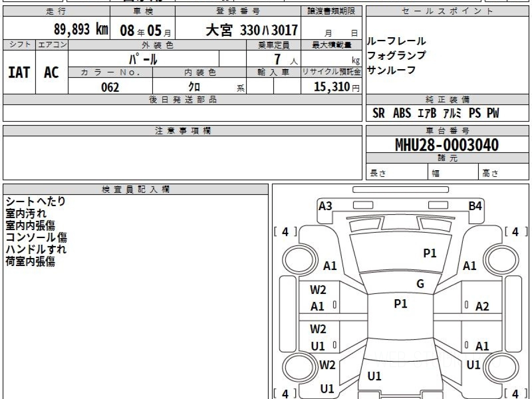Viewport: 532px width, 399px height.
Task: Click the inspector note シートへたり
Action: coord(35,202)
